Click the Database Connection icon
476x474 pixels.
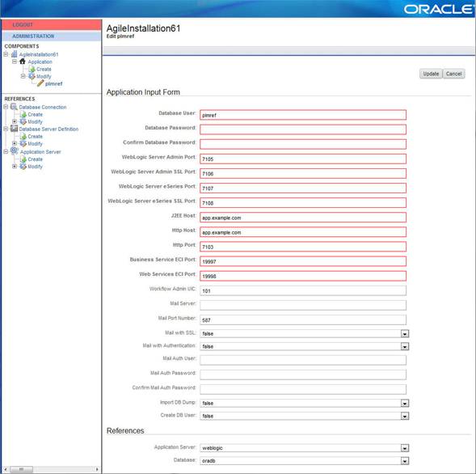14,107
